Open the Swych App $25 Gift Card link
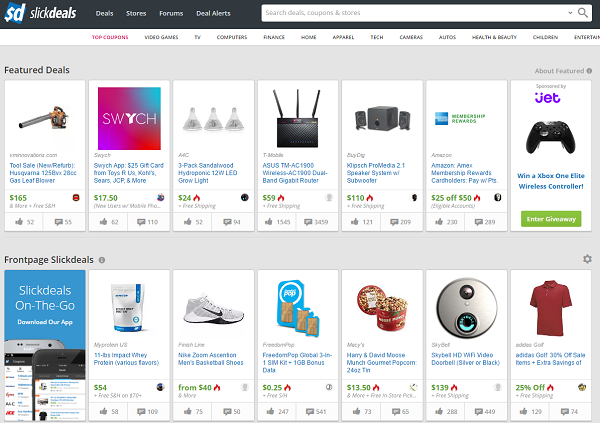The image size is (600, 423). tap(129, 173)
